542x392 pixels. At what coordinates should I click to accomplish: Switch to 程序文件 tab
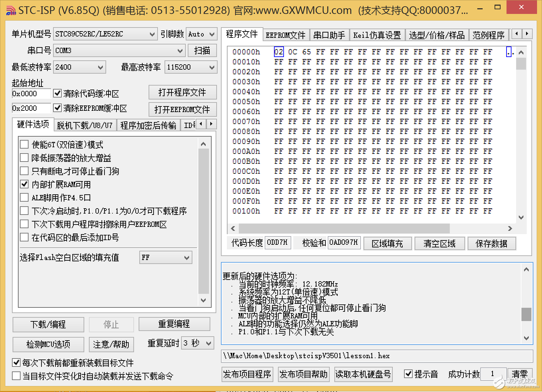click(x=242, y=34)
